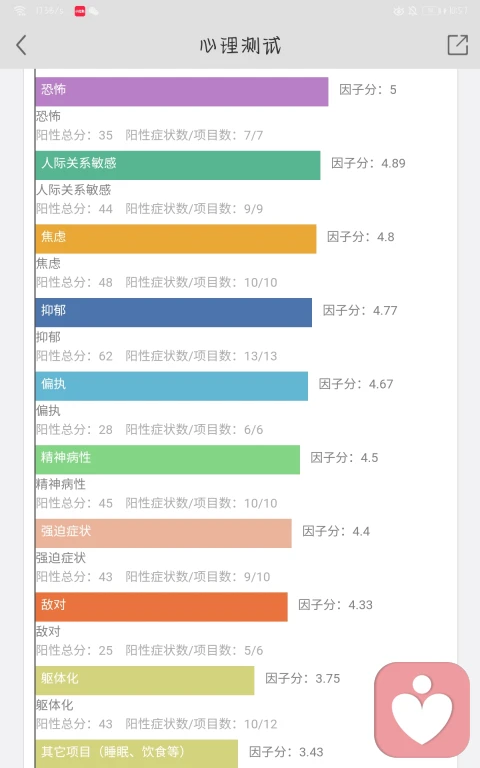The image size is (480, 768).
Task: Select the orange 焦虑 bar
Action: (x=176, y=239)
